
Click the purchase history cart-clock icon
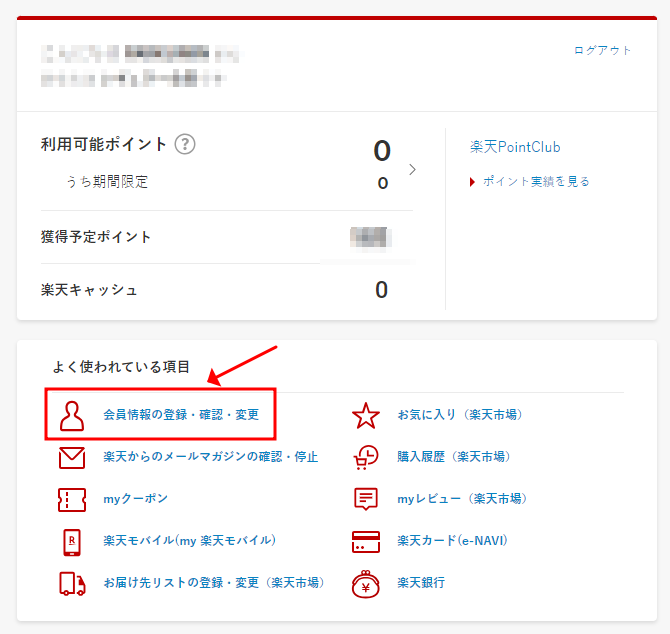[x=366, y=458]
